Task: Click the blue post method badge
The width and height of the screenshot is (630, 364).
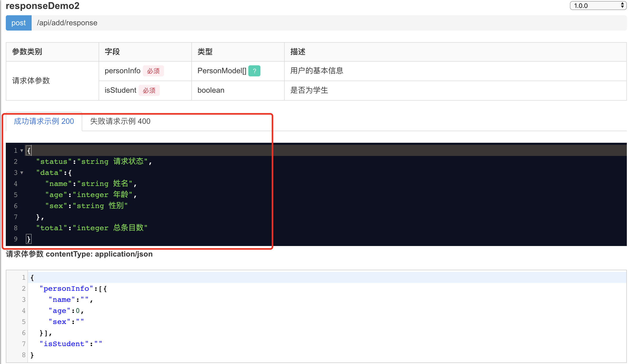Action: (x=18, y=23)
